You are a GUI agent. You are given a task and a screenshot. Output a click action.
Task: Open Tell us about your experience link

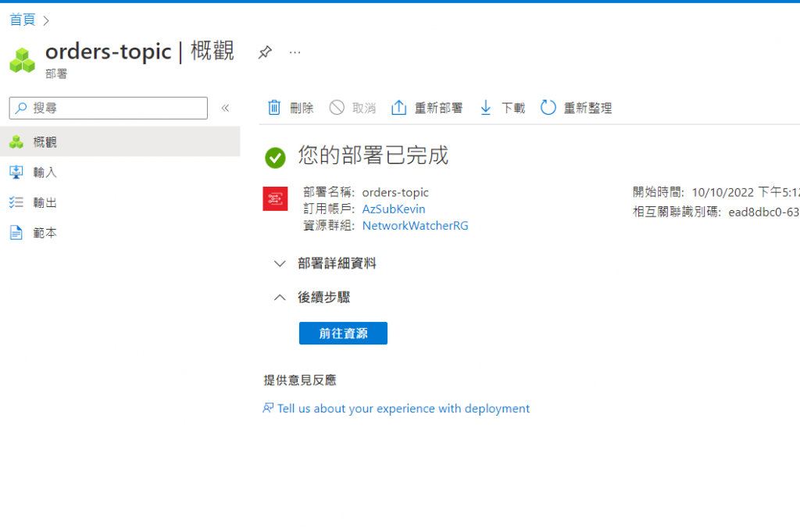pos(404,409)
